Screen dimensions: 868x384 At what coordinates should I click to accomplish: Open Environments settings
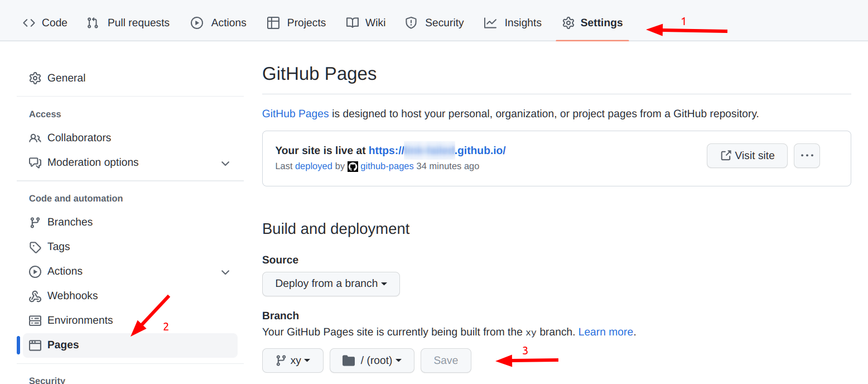(130, 320)
